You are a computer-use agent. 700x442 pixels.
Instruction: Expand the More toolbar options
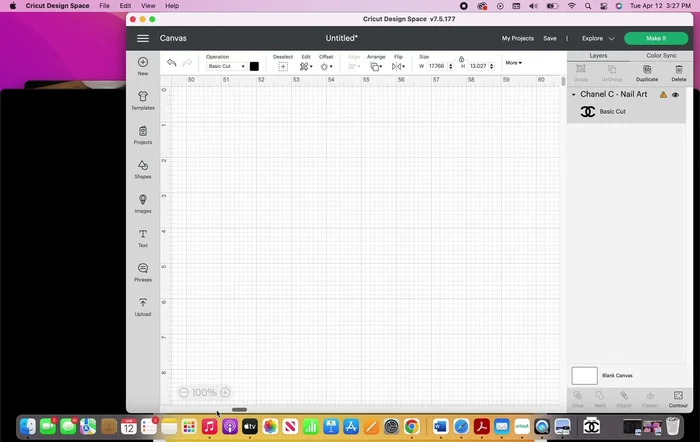[513, 63]
